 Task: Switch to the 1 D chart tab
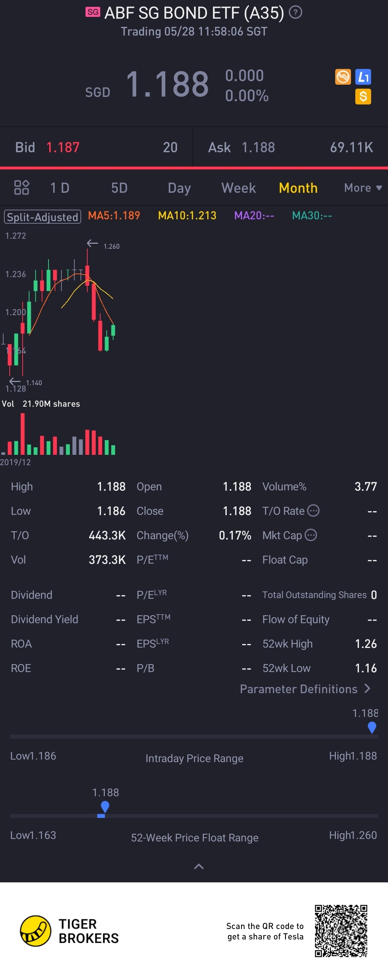tap(60, 187)
